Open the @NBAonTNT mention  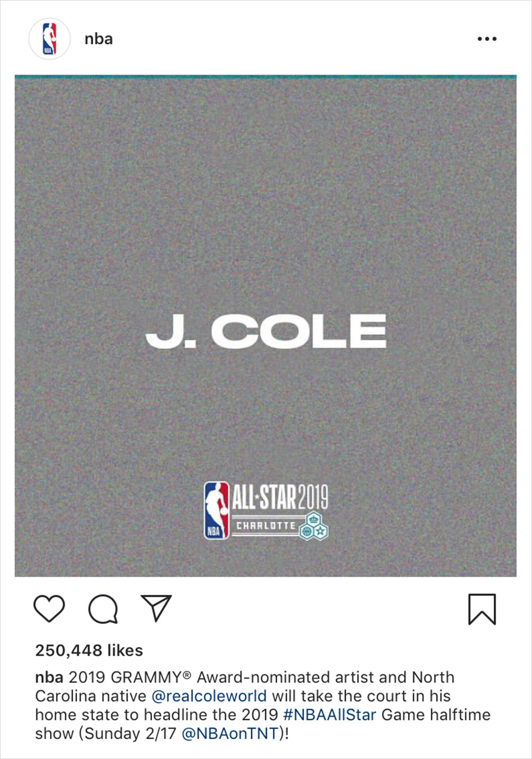click(230, 733)
